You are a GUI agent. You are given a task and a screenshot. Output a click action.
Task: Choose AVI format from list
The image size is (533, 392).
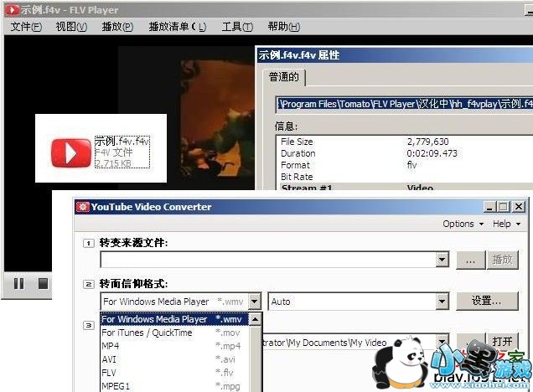[174, 359]
